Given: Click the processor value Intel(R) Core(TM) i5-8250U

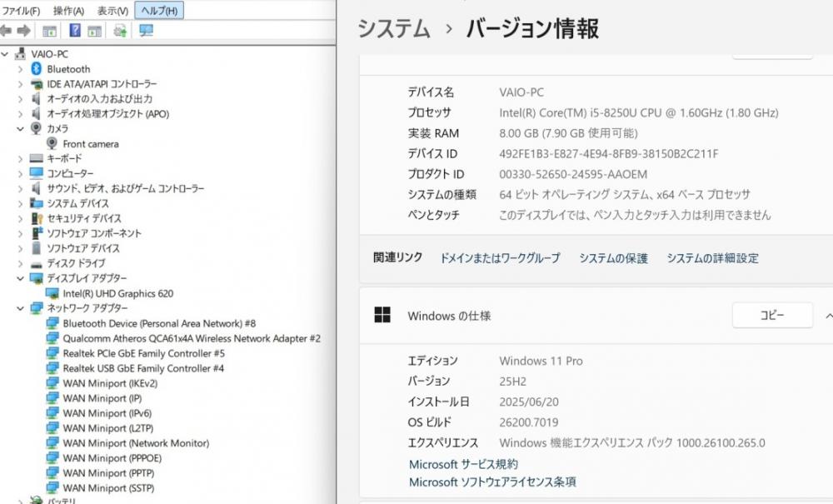Looking at the screenshot, I should 639,112.
